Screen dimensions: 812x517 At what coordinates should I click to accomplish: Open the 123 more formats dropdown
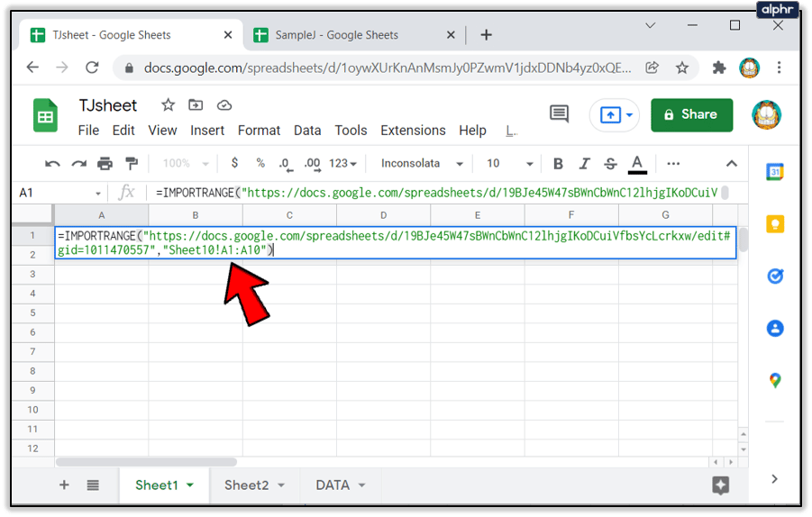coord(342,164)
